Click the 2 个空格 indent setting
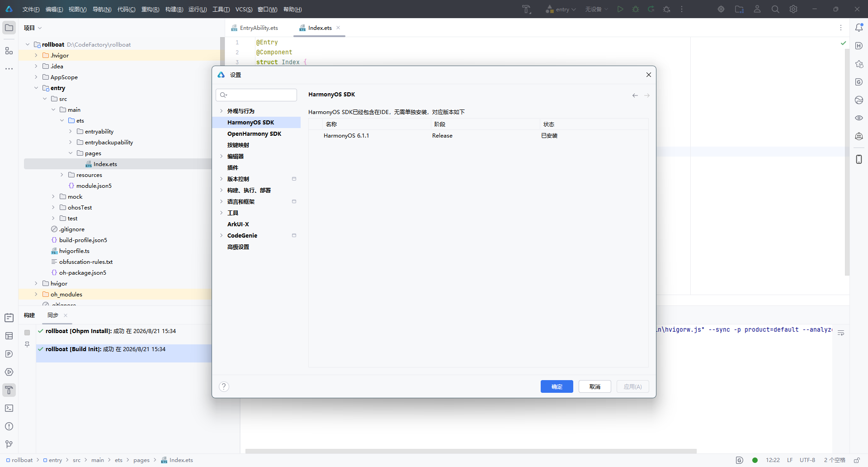The image size is (868, 467). click(x=835, y=460)
